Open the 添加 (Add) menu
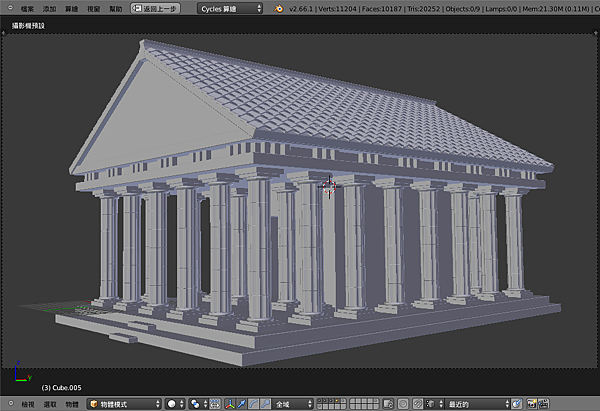Viewport: 600px width, 411px height. tap(49, 8)
